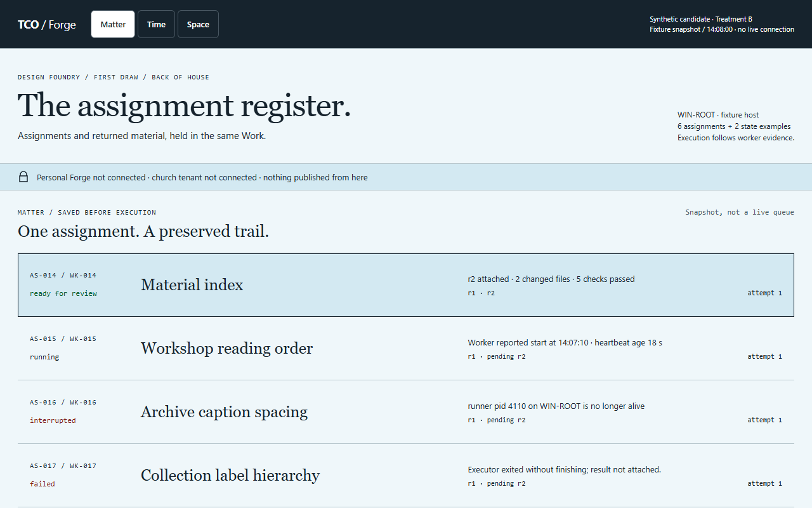Click the attempt 1 label in the Archive caption spacing row

[x=764, y=420]
